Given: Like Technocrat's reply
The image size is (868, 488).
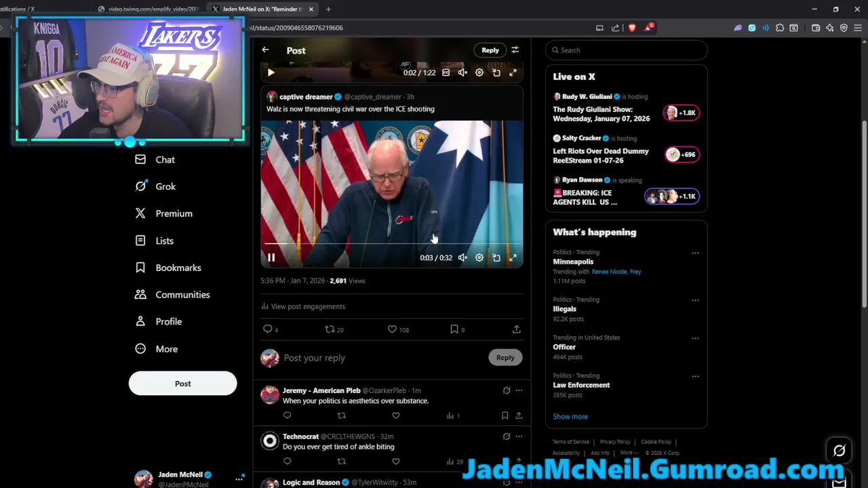Looking at the screenshot, I should tap(395, 462).
